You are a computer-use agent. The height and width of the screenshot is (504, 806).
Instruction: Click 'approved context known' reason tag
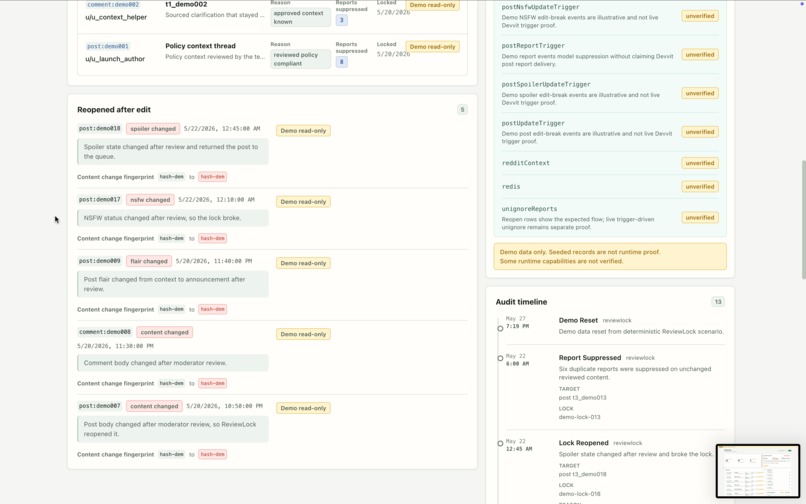[301, 17]
